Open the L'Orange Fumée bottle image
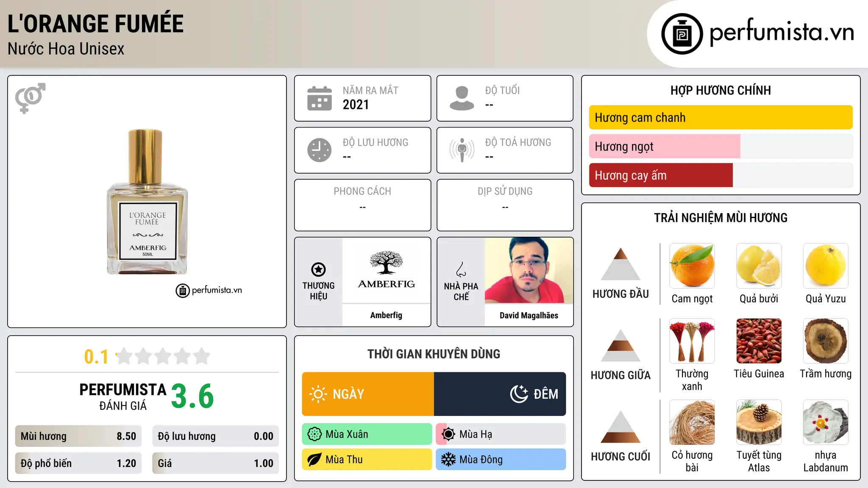Viewport: 868px width, 488px height. [x=147, y=202]
